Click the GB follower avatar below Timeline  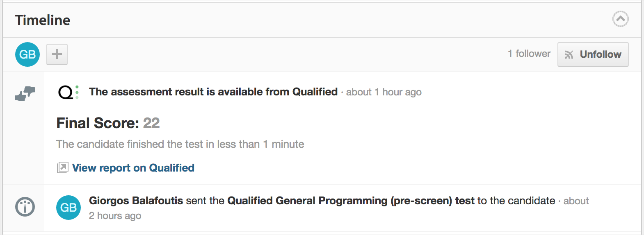(x=27, y=54)
